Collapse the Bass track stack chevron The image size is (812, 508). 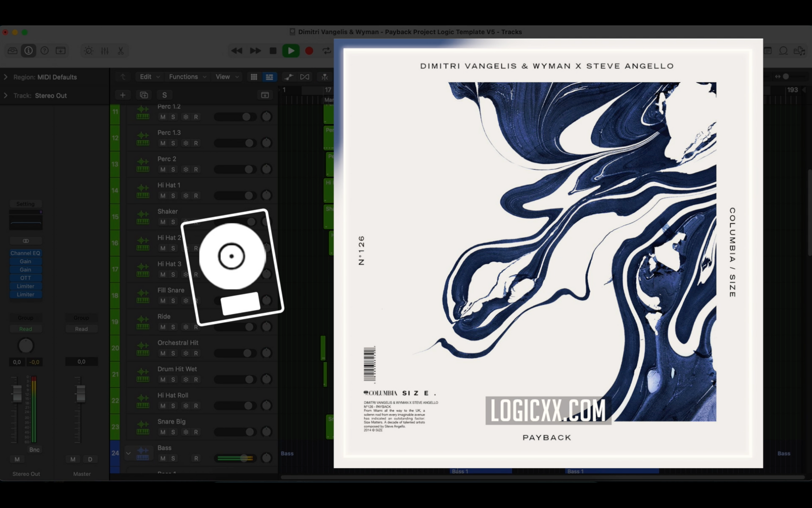click(x=128, y=453)
